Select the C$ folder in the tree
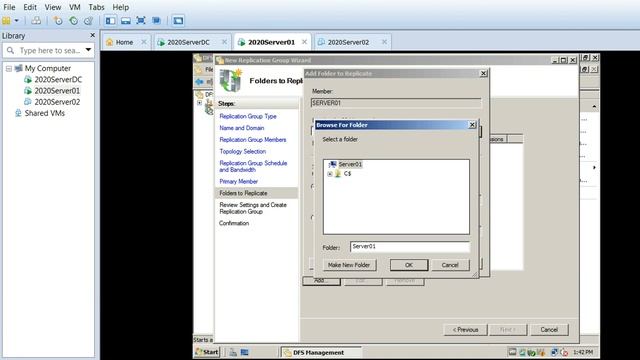This screenshot has height=360, width=640. (347, 173)
